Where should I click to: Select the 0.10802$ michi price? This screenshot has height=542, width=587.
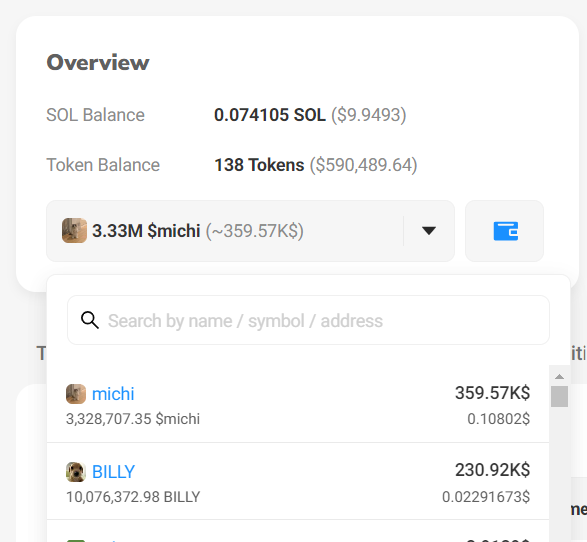point(499,419)
